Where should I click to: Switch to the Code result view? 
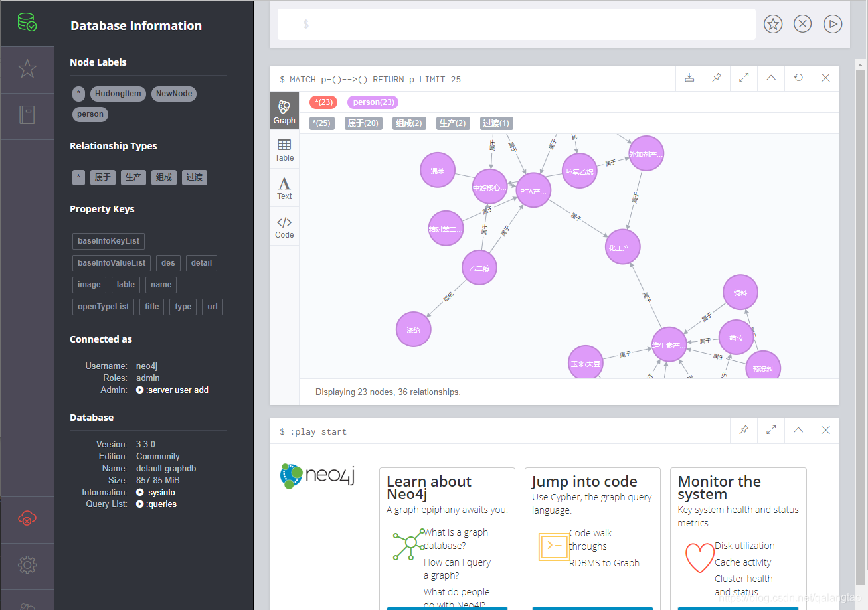click(x=284, y=227)
